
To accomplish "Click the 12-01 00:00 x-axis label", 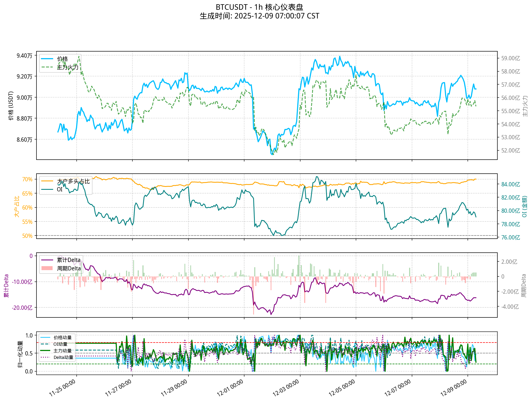I will click(x=230, y=388).
